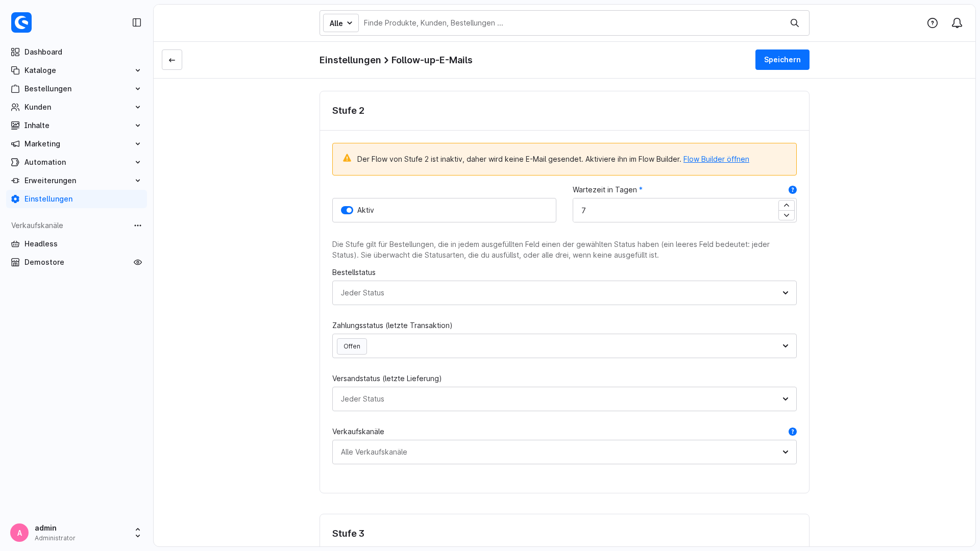Open the Versandstatus (letzte Lieferung) dropdown
The image size is (980, 551).
[x=564, y=399]
